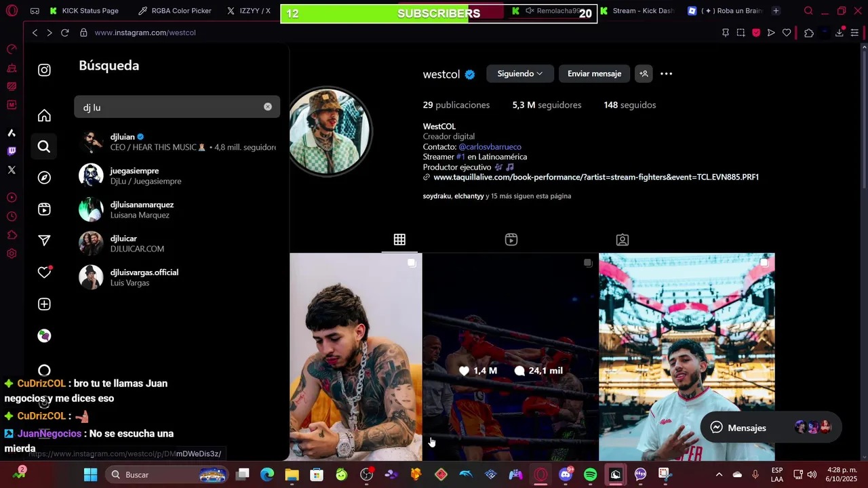Screen dimensions: 868x488
Task: Open djluisvargas.official search result
Action: click(177, 277)
